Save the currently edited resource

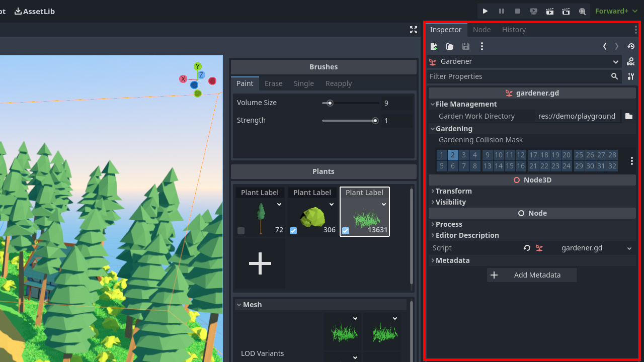click(466, 46)
